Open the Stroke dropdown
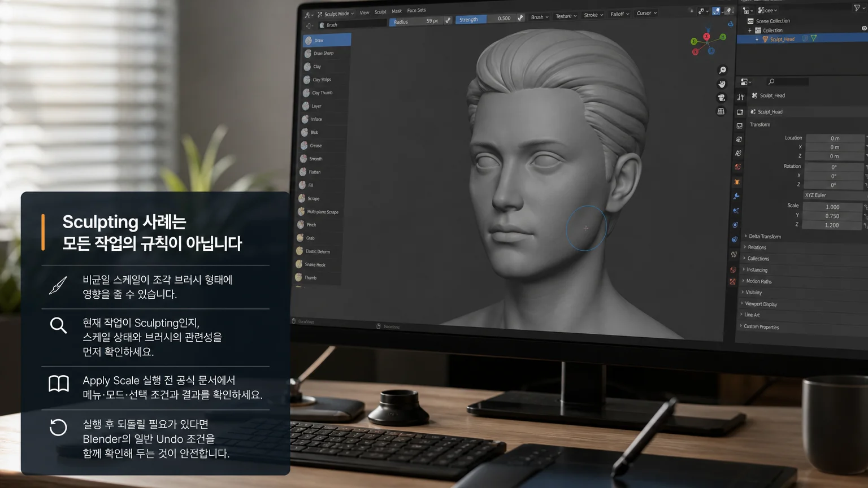Viewport: 868px width, 488px height. (593, 15)
